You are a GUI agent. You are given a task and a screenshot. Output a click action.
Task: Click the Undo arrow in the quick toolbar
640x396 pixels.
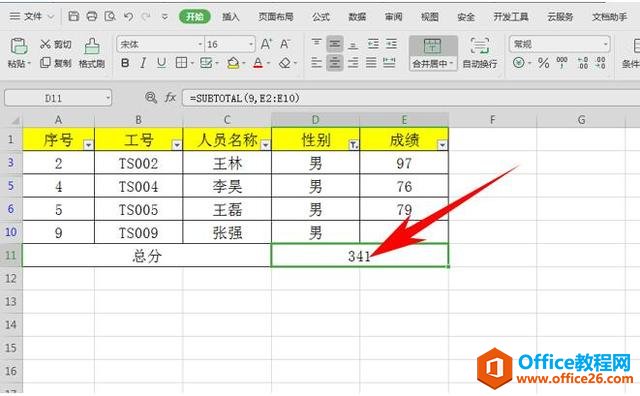tap(129, 16)
